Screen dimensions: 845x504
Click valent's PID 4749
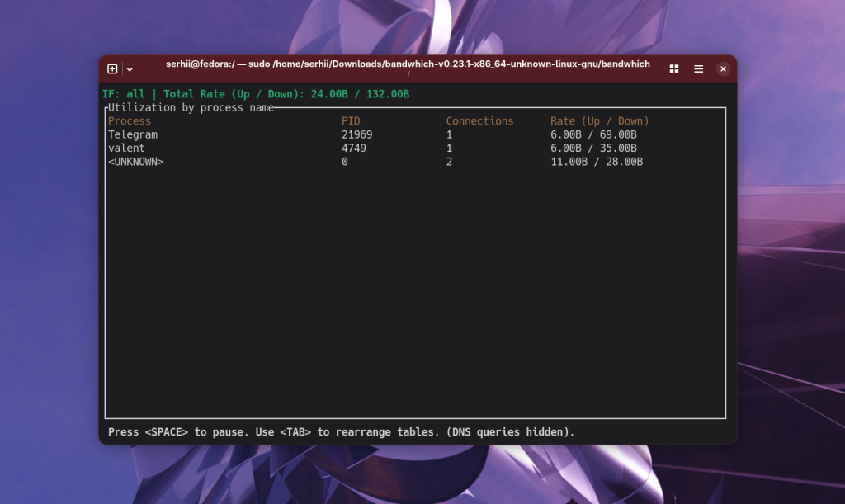click(x=354, y=148)
